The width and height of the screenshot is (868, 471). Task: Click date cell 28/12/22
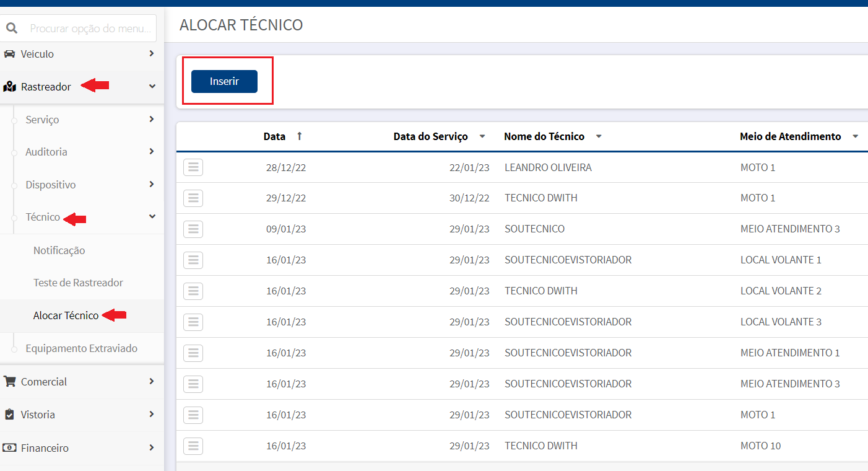286,167
